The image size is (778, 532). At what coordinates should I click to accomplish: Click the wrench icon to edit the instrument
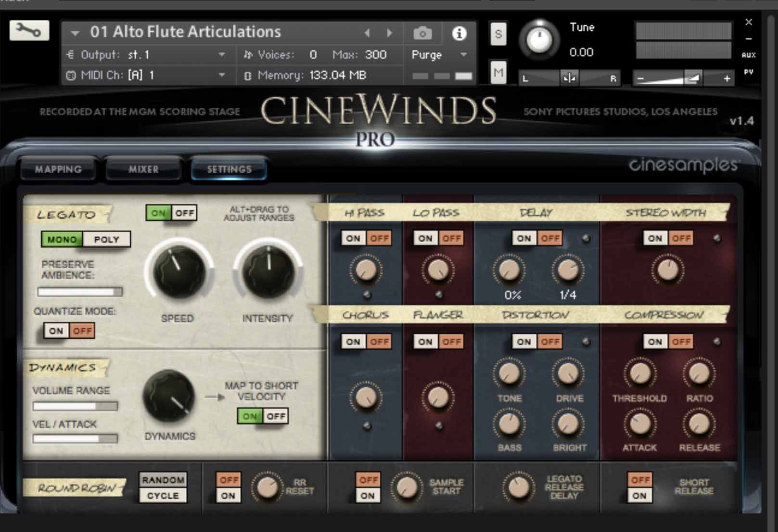[x=29, y=30]
